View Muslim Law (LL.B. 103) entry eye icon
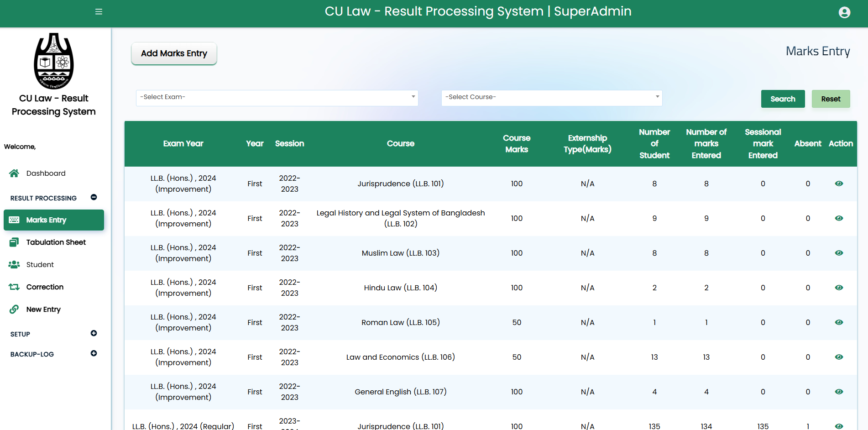Viewport: 868px width, 430px height. click(839, 253)
